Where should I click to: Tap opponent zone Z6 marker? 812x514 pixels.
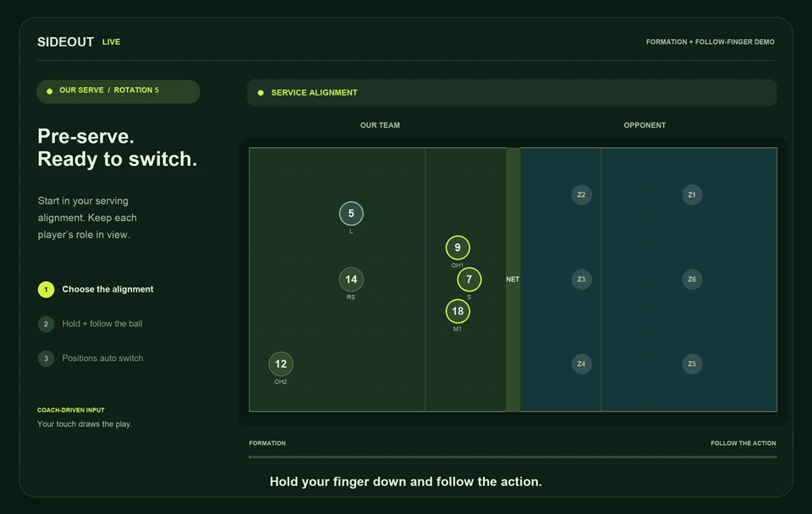[x=692, y=279]
